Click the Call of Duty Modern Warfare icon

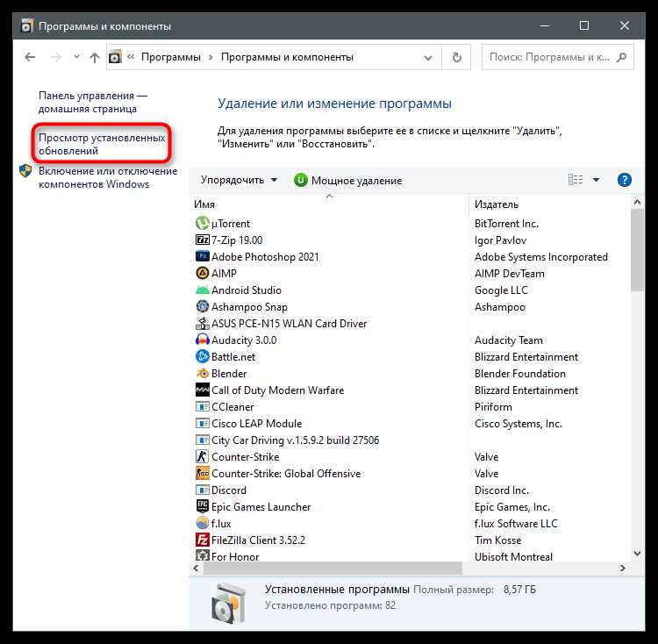tap(203, 390)
